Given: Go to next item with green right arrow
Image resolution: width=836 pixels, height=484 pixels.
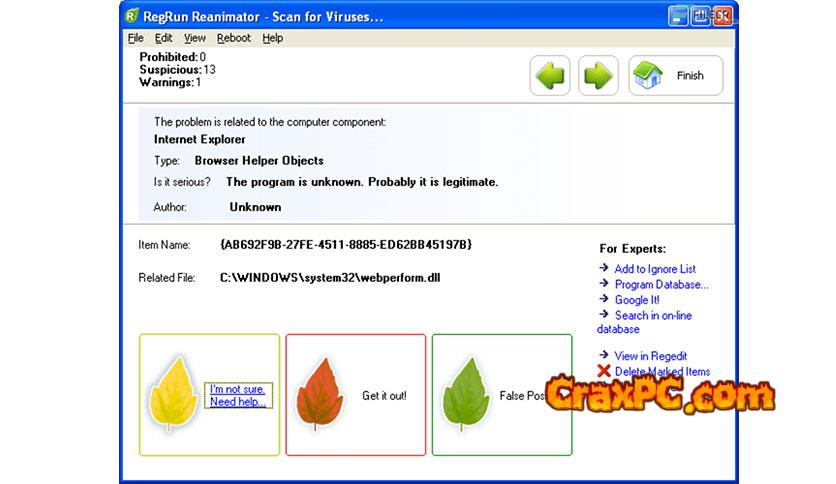Looking at the screenshot, I should pos(598,76).
